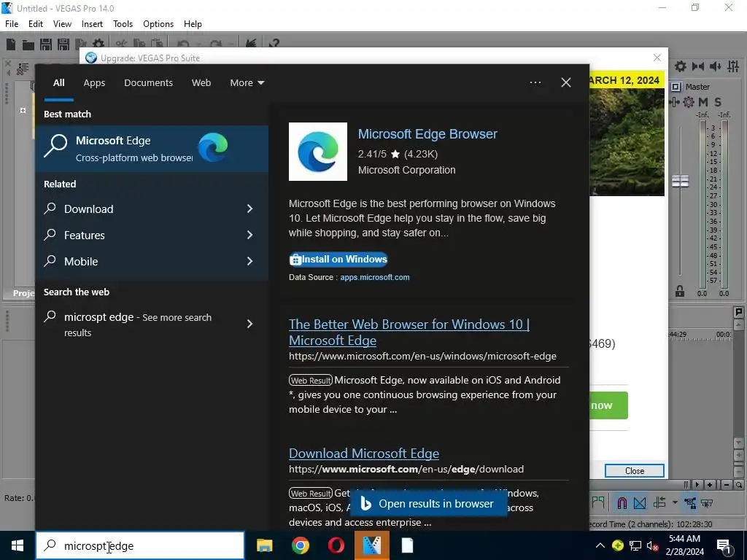
Task: Click Downmix output icon in Master bus
Action: pyautogui.click(x=698, y=66)
